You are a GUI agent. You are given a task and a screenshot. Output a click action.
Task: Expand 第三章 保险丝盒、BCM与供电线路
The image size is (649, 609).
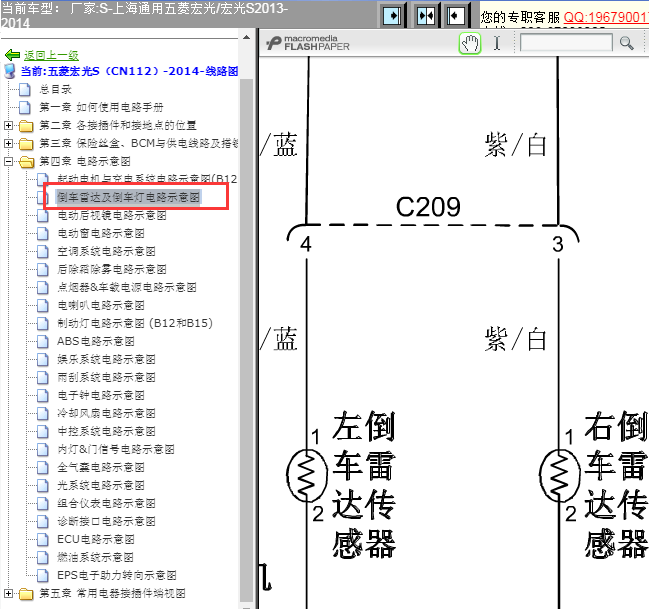8,143
